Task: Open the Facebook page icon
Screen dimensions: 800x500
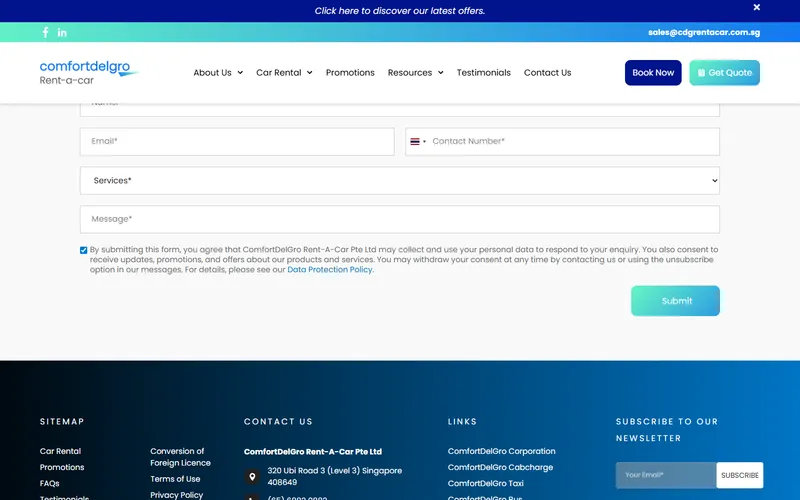Action: click(45, 33)
